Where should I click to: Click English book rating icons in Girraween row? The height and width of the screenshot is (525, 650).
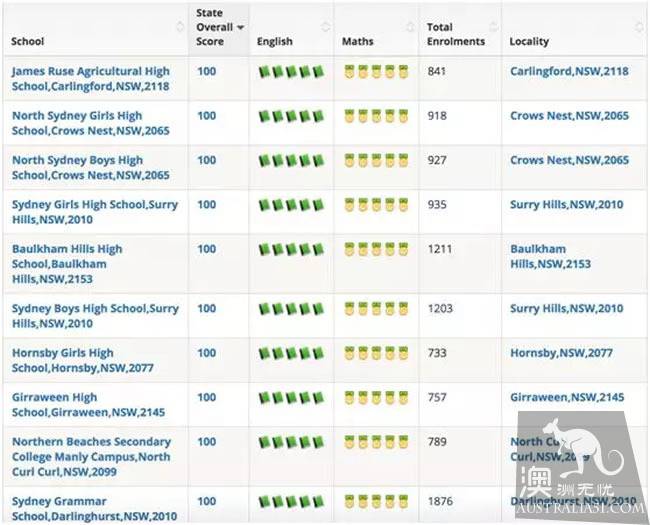pyautogui.click(x=291, y=398)
